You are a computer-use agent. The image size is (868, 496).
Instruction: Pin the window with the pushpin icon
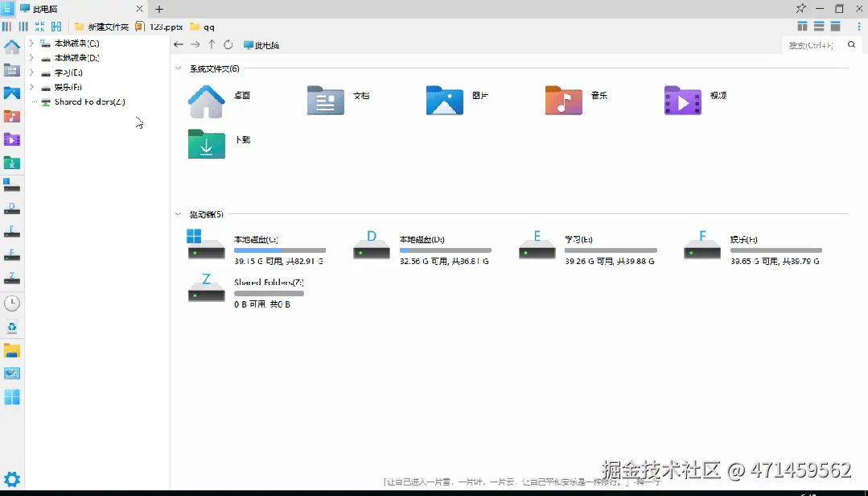pyautogui.click(x=800, y=8)
